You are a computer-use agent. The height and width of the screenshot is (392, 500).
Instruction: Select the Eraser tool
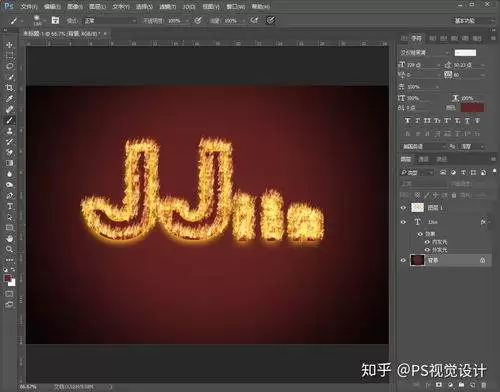[9, 152]
